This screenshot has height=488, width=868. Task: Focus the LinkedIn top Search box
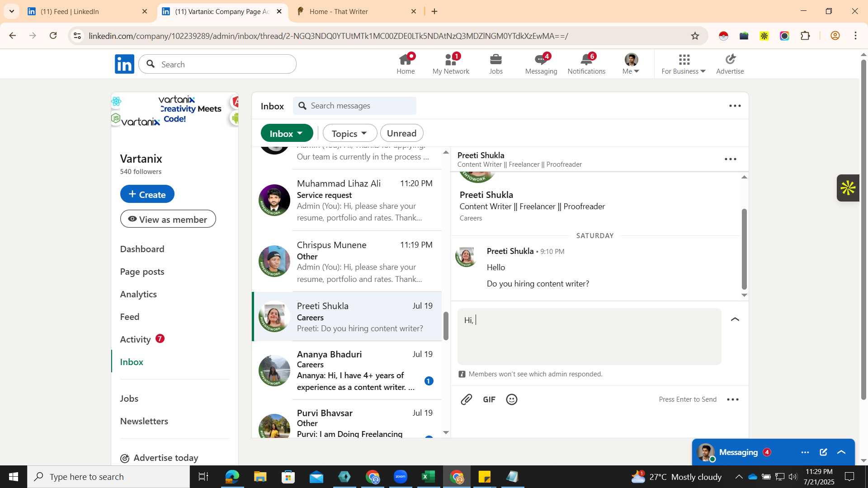pyautogui.click(x=217, y=64)
